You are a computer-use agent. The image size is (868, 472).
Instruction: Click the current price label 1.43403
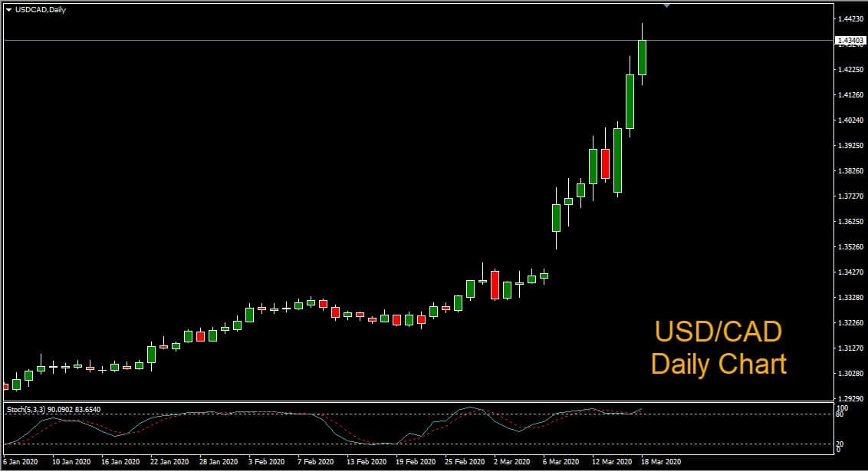[850, 40]
